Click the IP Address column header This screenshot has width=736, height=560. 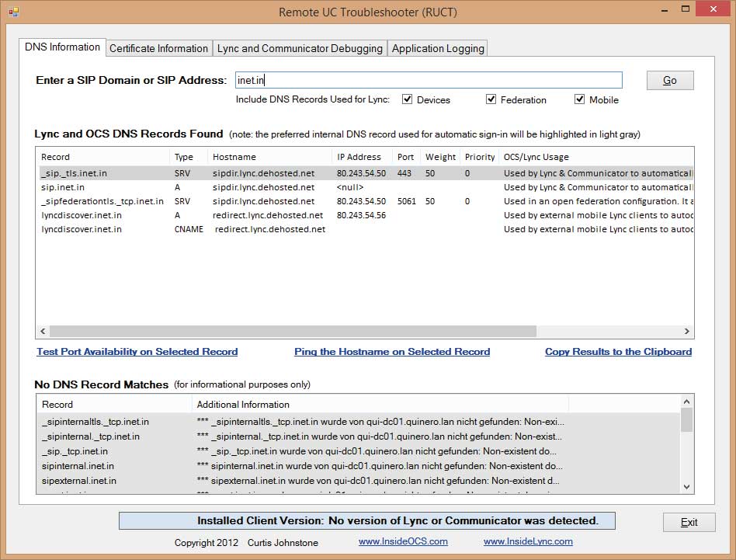[x=362, y=157]
